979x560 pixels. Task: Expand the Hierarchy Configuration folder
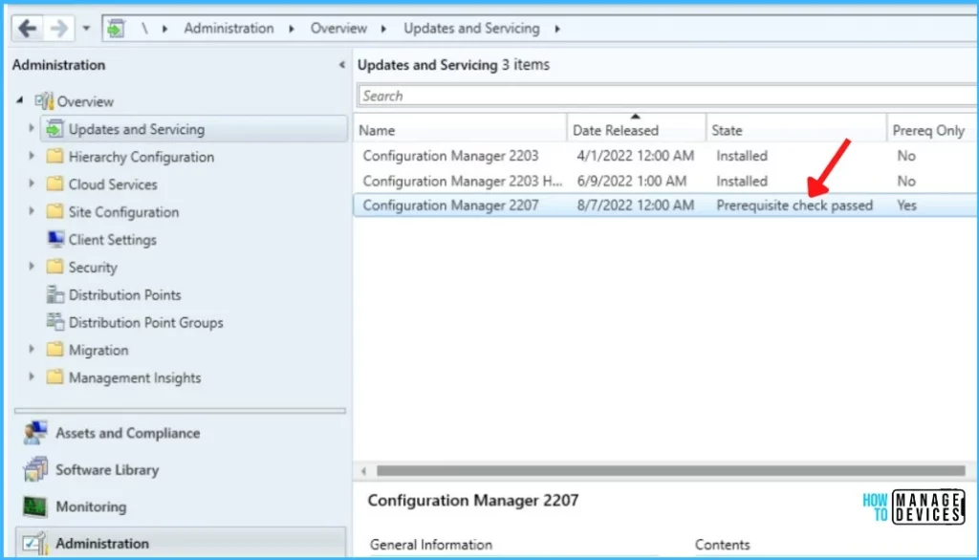coord(32,156)
